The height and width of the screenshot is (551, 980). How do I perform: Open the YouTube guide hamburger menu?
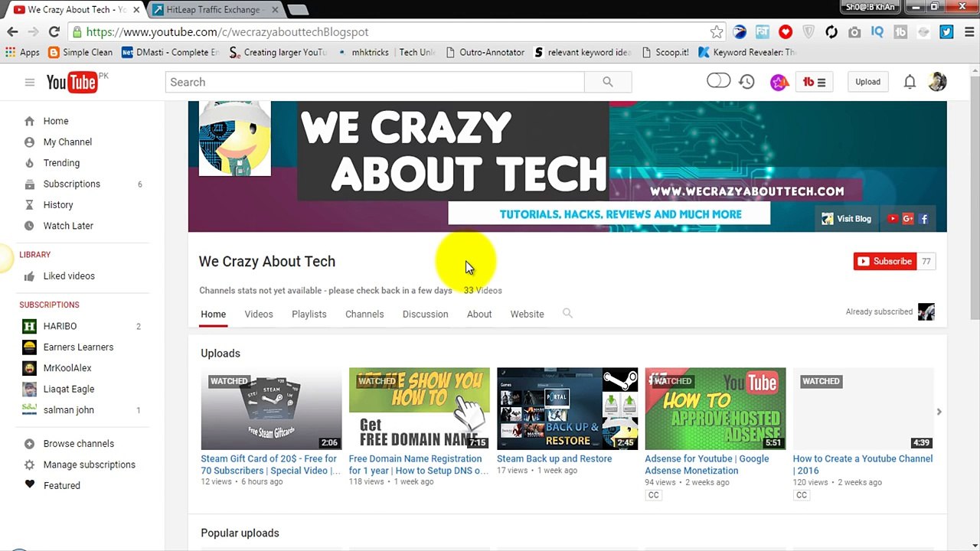[x=30, y=82]
